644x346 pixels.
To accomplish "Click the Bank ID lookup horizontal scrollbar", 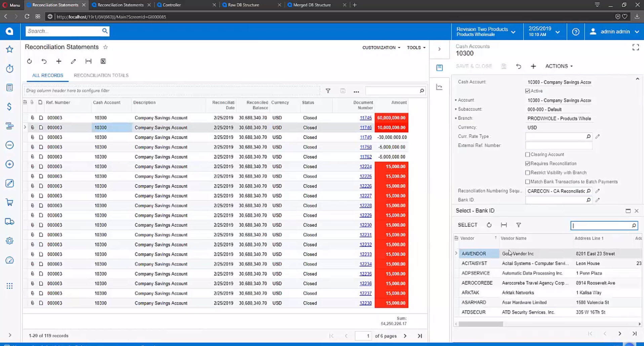I will (481, 324).
